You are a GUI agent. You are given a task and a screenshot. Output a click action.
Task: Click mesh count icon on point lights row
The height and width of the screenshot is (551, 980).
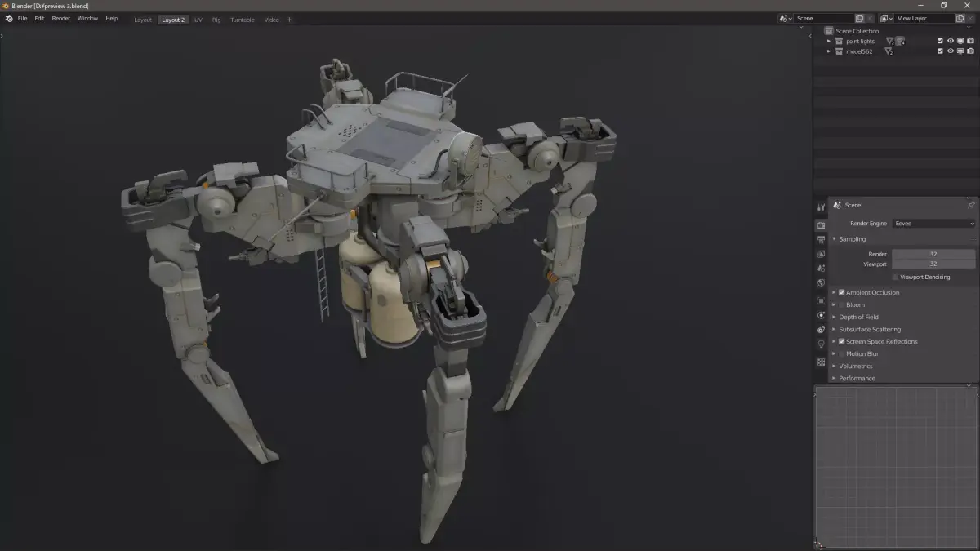tap(890, 42)
